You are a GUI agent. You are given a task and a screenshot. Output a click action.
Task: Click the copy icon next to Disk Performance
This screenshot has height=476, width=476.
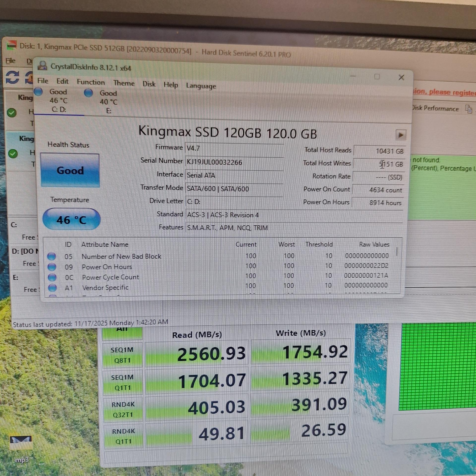click(468, 109)
